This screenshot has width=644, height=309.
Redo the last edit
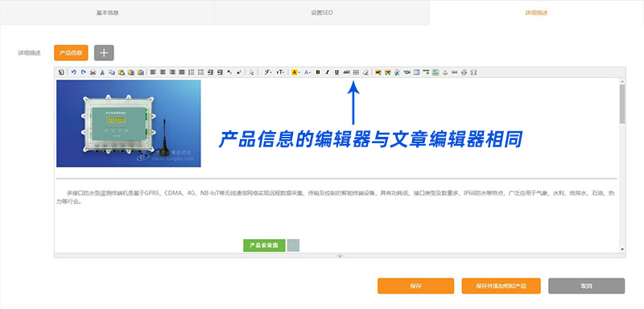pos(84,72)
